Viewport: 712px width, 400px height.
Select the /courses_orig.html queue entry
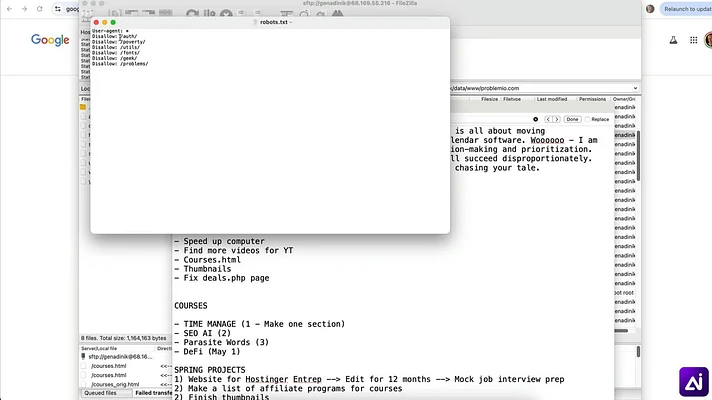tap(115, 384)
